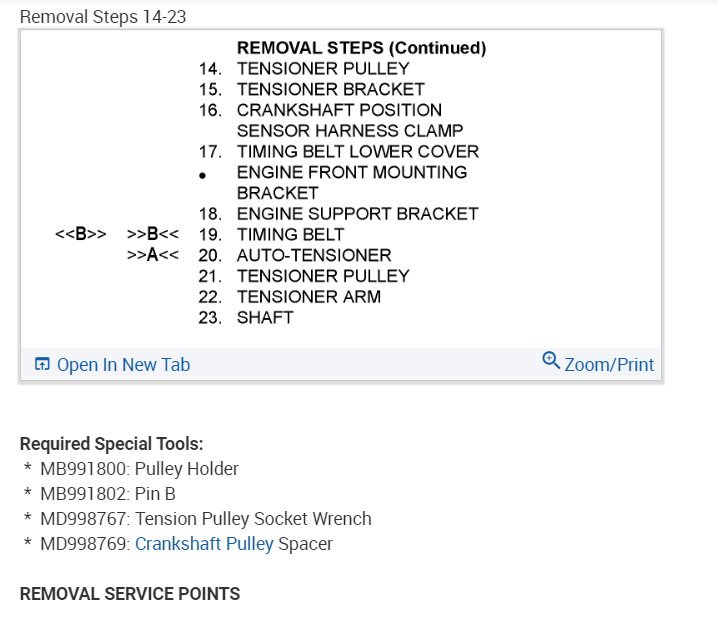
Task: Select the MB991800 Pulley Holder entry
Action: 139,469
